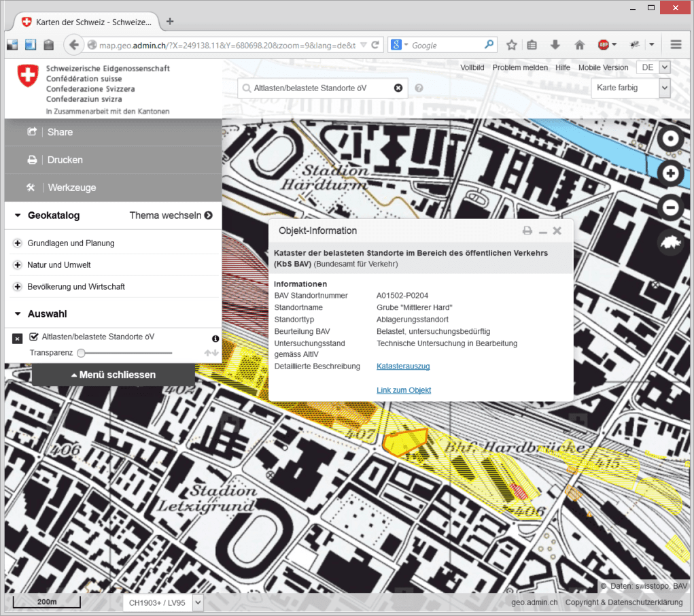Zoom in using the plus map control
Image resolution: width=694 pixels, height=616 pixels.
[670, 173]
